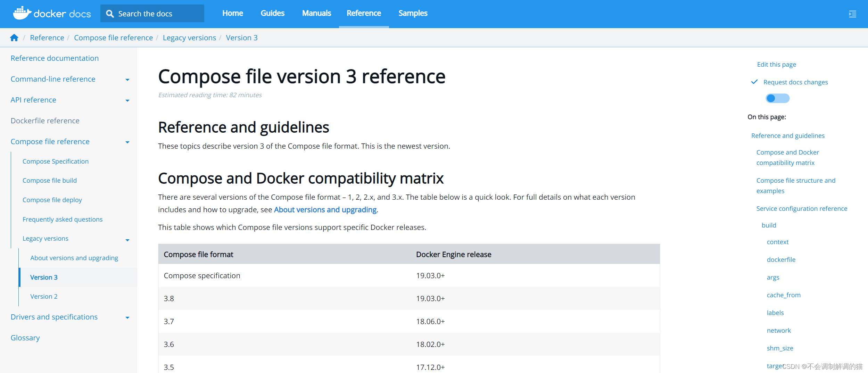Click Reference in the breadcrumb

47,38
